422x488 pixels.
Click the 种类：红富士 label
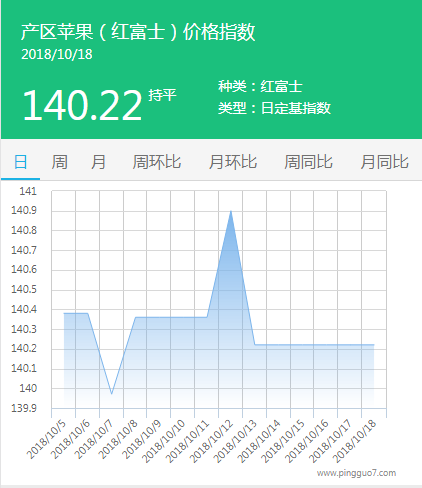pyautogui.click(x=260, y=87)
